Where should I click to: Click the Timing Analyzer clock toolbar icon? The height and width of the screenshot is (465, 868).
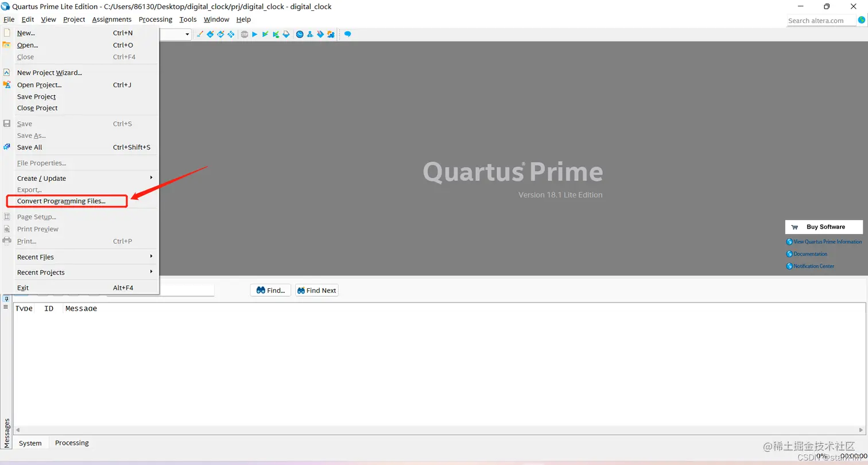coord(300,34)
